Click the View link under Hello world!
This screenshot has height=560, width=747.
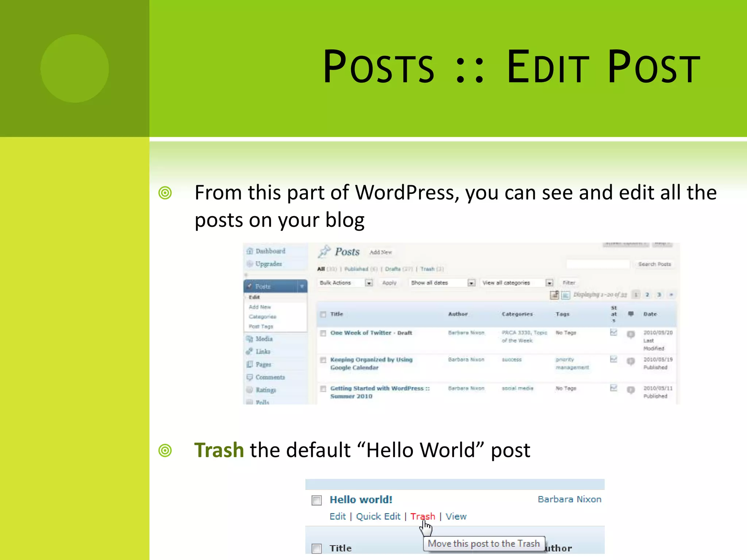tap(456, 516)
